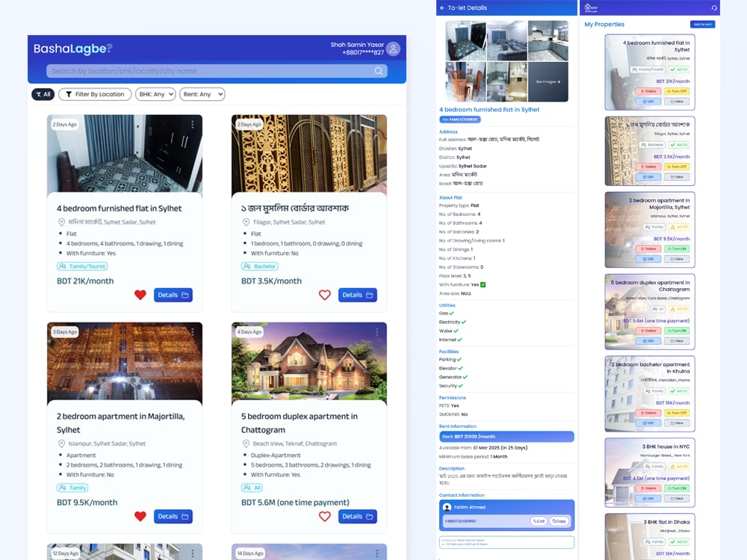Turn OFF ad for 4 bedroom Sylhet flat

[x=677, y=91]
